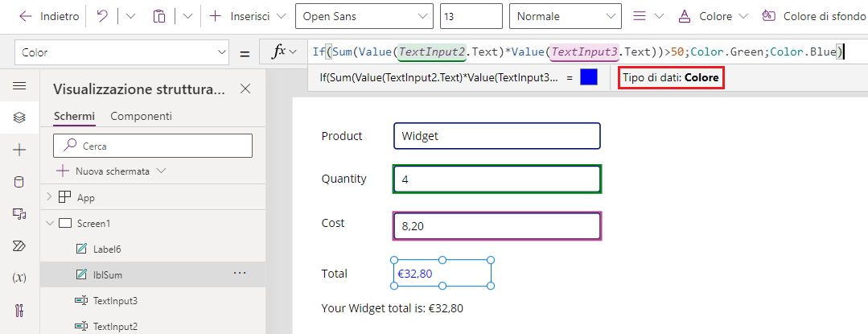Switch to the Componenti tab
Image resolution: width=868 pixels, height=334 pixels.
141,117
